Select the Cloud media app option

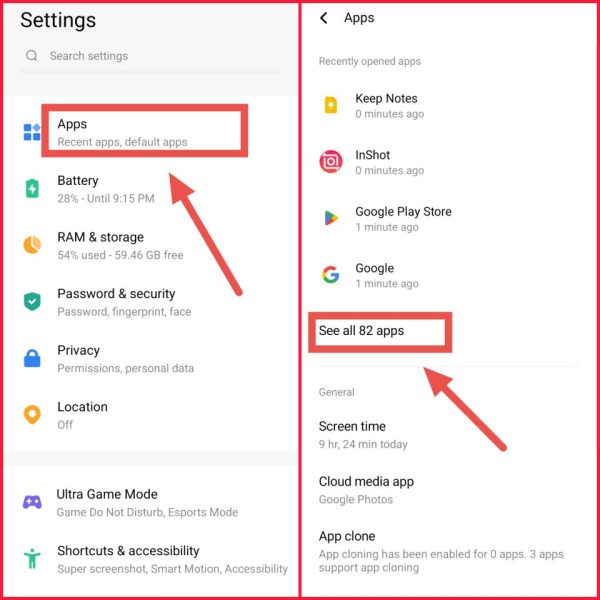click(450, 490)
